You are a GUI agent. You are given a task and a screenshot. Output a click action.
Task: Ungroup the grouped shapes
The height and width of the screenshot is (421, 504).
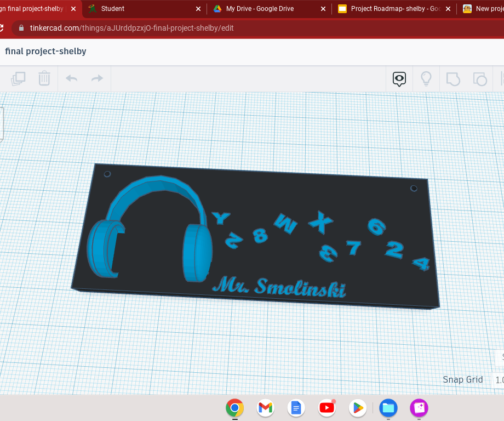(x=480, y=78)
